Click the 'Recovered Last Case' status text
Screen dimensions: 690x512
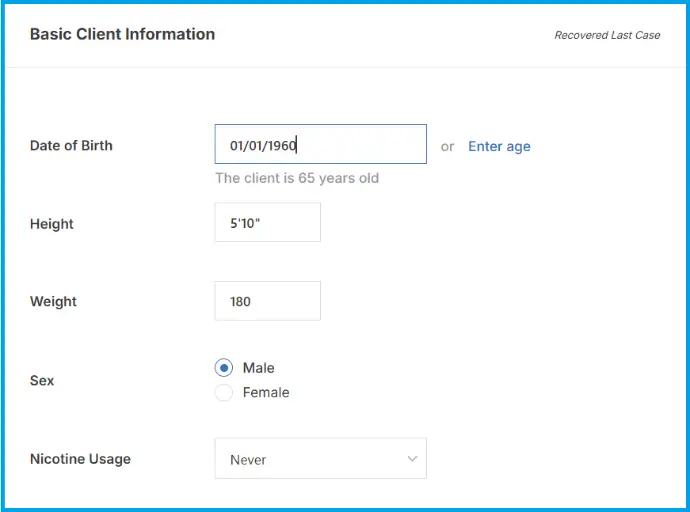click(607, 35)
